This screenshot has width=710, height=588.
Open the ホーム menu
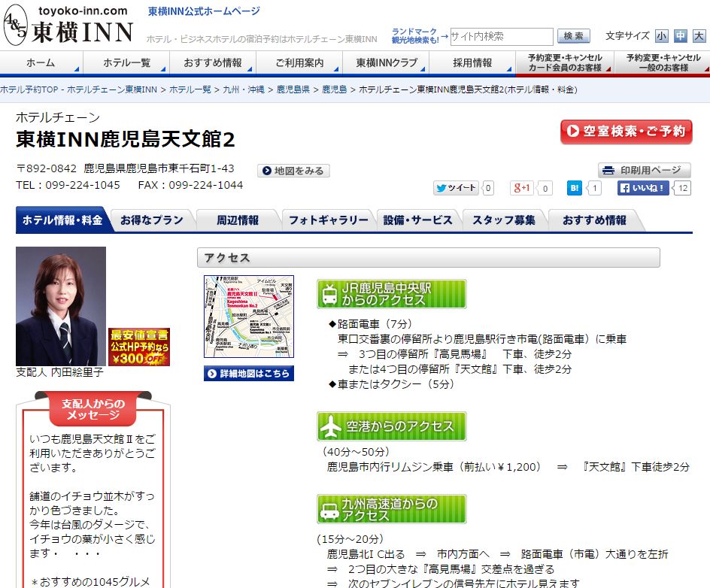pyautogui.click(x=41, y=62)
